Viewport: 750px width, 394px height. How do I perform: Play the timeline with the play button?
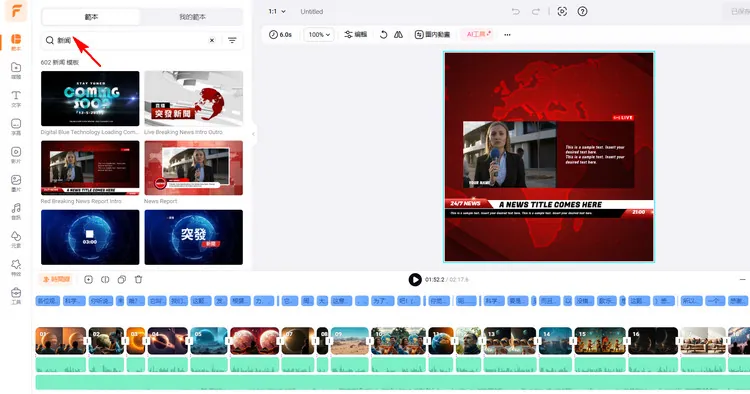[415, 279]
